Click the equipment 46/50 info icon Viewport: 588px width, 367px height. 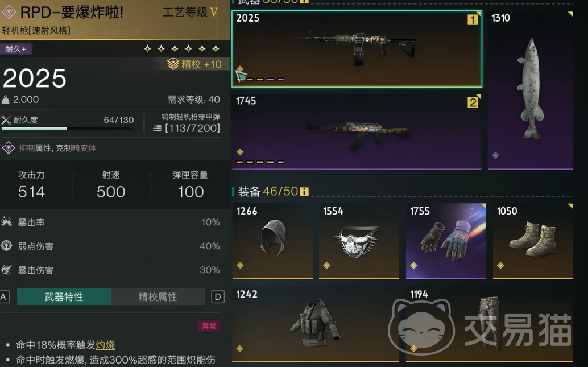tap(304, 191)
